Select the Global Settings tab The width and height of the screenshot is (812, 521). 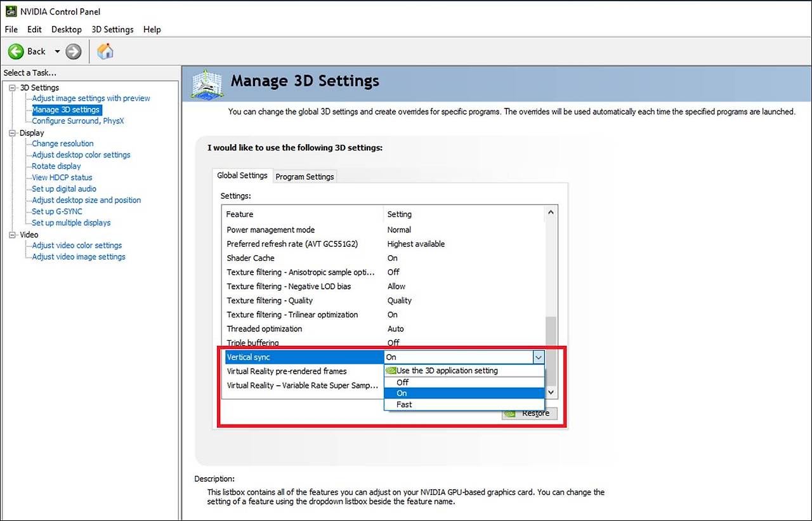[242, 175]
